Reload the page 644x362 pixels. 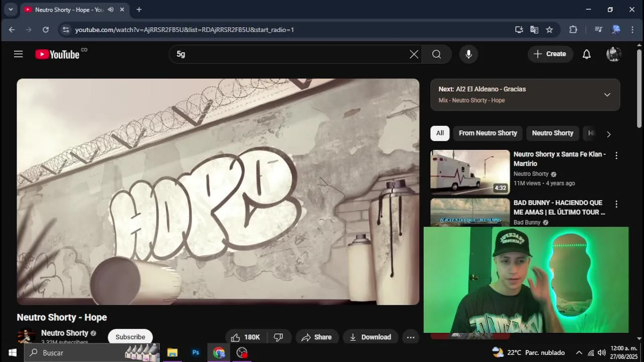tap(46, 30)
